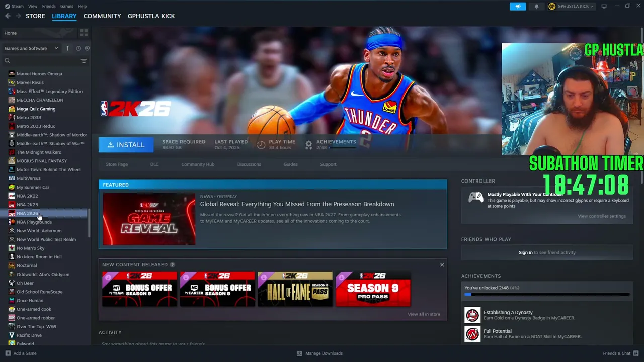
Task: Open Full Potential achievement icon
Action: [x=472, y=334]
